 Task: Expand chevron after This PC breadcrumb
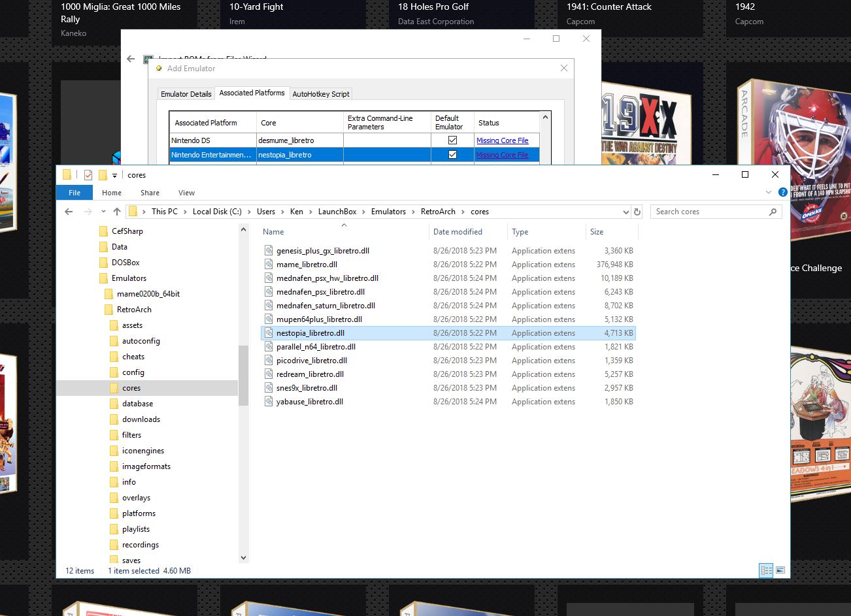pos(185,212)
